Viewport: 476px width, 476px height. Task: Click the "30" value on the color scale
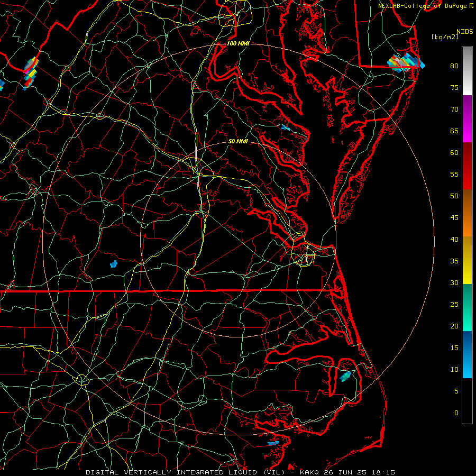click(x=454, y=283)
